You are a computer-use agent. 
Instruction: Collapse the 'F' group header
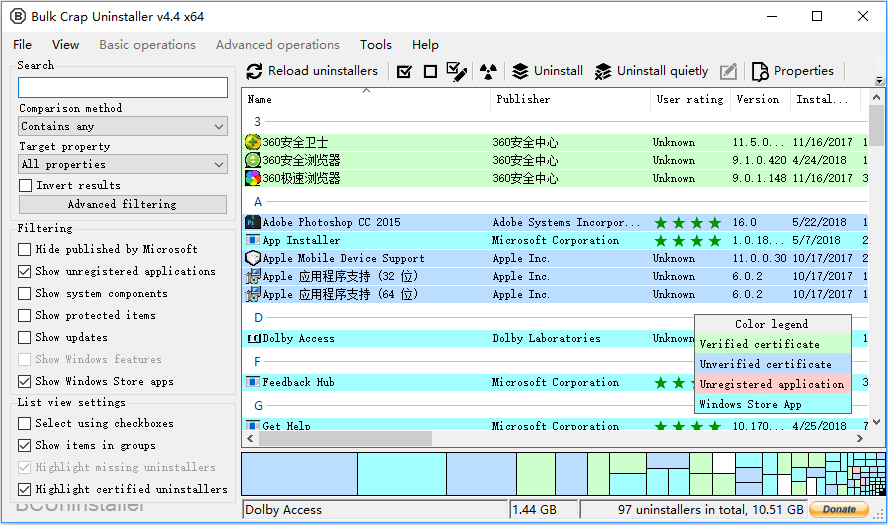[x=257, y=362]
